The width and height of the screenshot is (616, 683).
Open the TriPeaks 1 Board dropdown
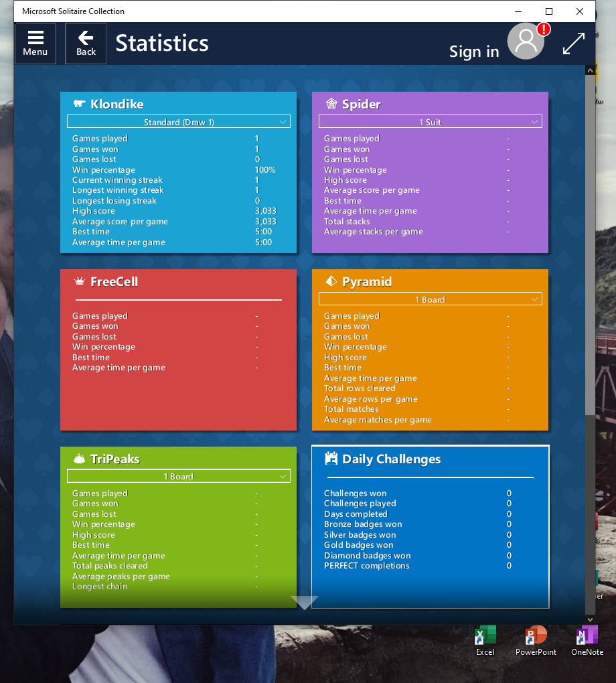pos(179,476)
